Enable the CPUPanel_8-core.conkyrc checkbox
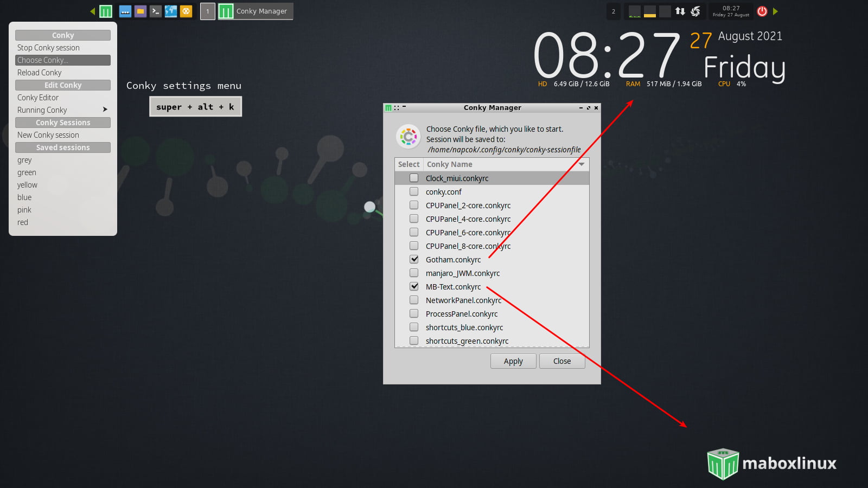 click(414, 246)
